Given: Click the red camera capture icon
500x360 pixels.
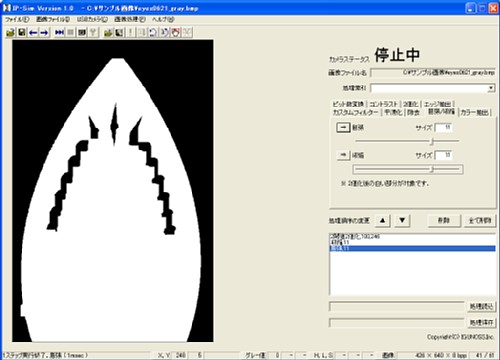Looking at the screenshot, I should pyautogui.click(x=176, y=32).
